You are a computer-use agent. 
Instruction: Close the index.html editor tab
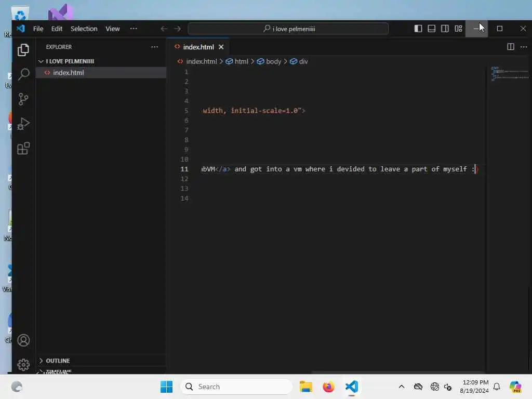(221, 47)
